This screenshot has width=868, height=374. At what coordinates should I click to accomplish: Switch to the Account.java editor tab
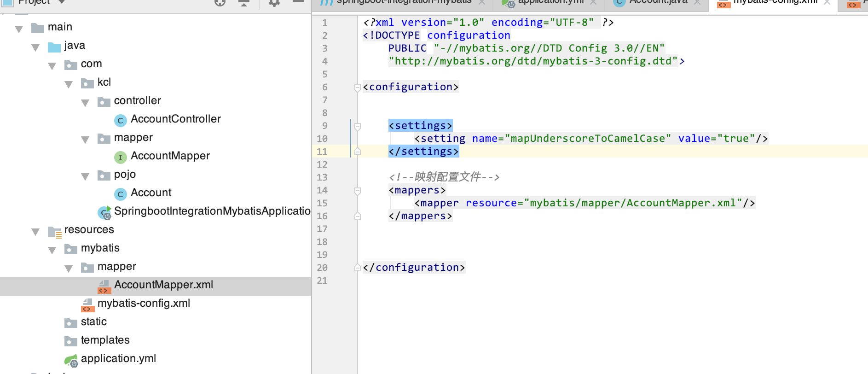click(x=658, y=2)
